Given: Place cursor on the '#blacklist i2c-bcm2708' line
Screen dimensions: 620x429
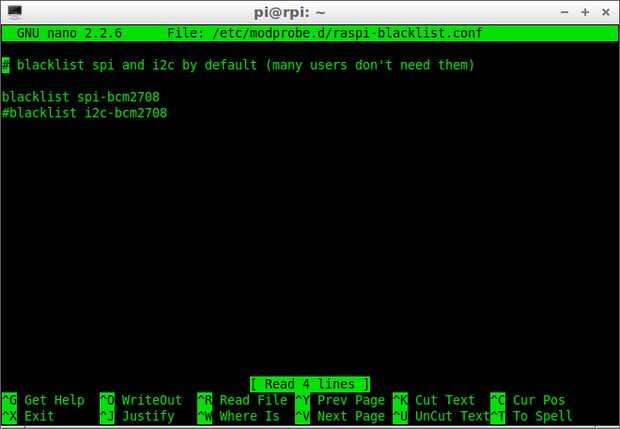Looking at the screenshot, I should pos(84,113).
